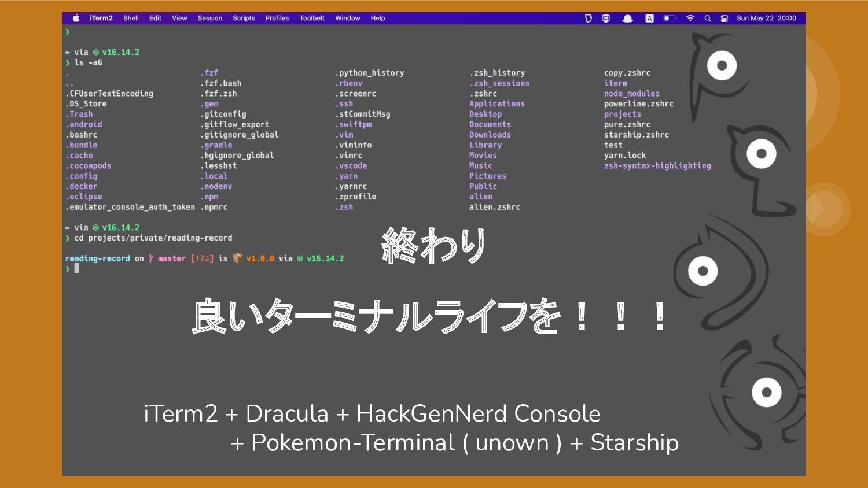Click the '.emulator_console_auth_token' entry
Image resolution: width=868 pixels, height=488 pixels.
coord(130,207)
